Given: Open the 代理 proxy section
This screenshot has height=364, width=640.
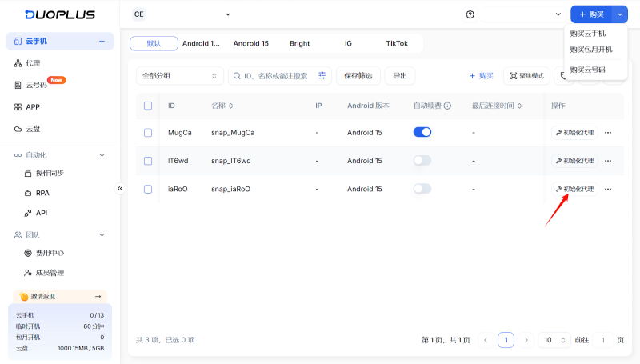Looking at the screenshot, I should pos(32,62).
